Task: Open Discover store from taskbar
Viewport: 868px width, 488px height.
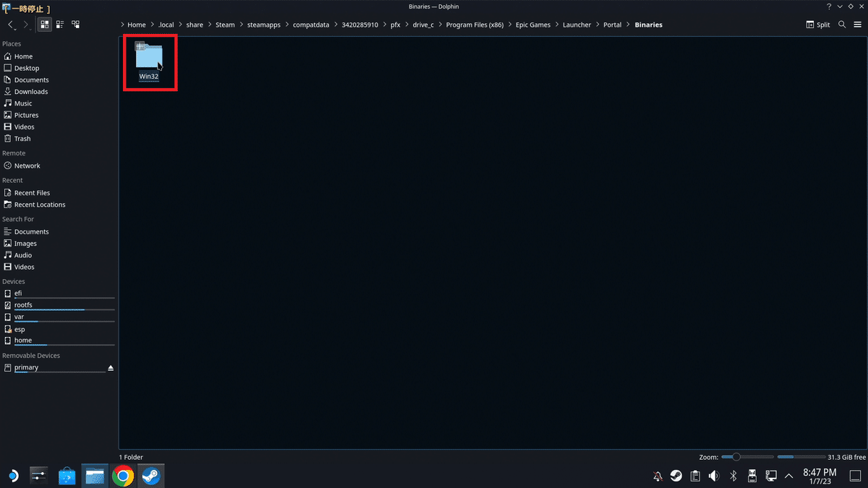Action: click(x=67, y=476)
